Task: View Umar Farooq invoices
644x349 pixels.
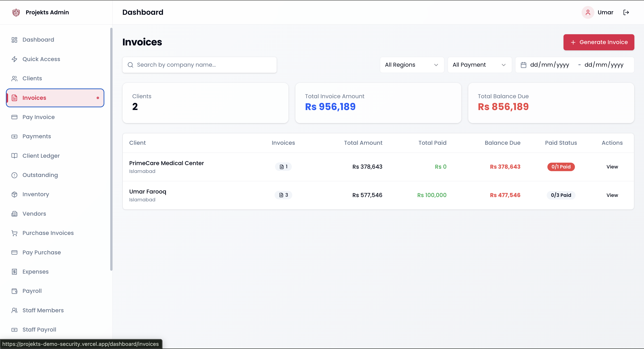Action: (612, 195)
